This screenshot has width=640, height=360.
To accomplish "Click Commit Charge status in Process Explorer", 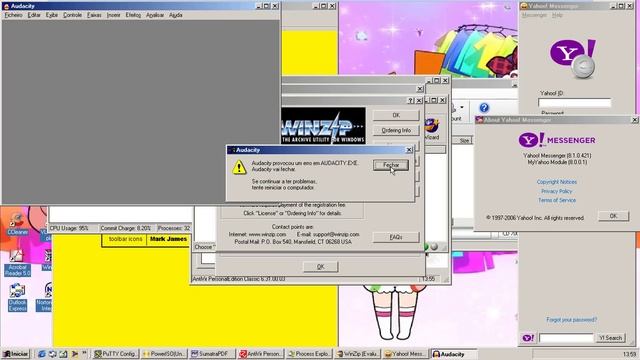I will tap(125, 228).
